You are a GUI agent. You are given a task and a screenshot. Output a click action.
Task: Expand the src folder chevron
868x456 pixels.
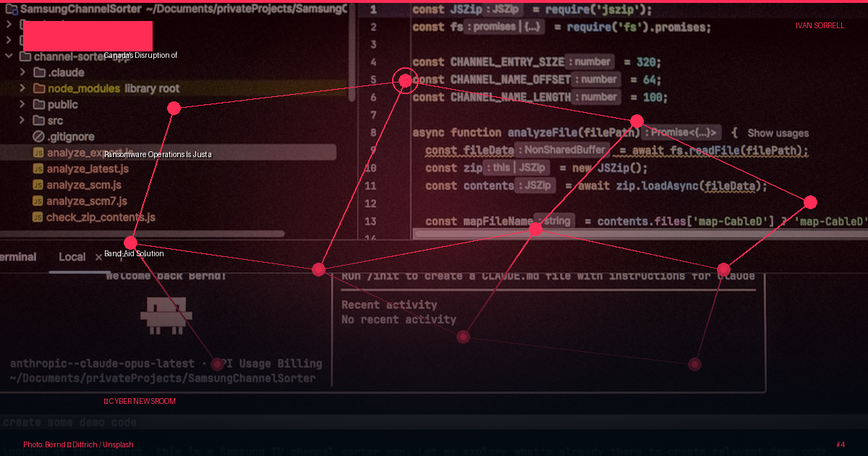(21, 120)
